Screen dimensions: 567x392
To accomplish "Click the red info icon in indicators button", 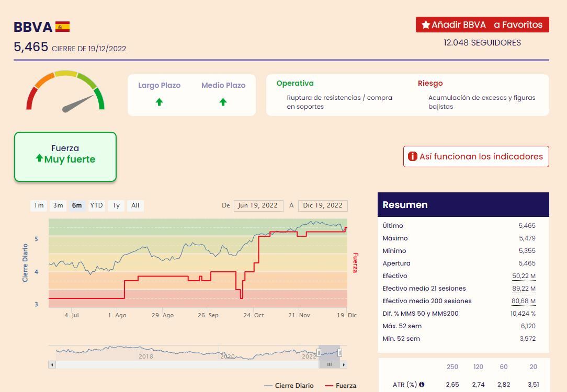I will 412,156.
